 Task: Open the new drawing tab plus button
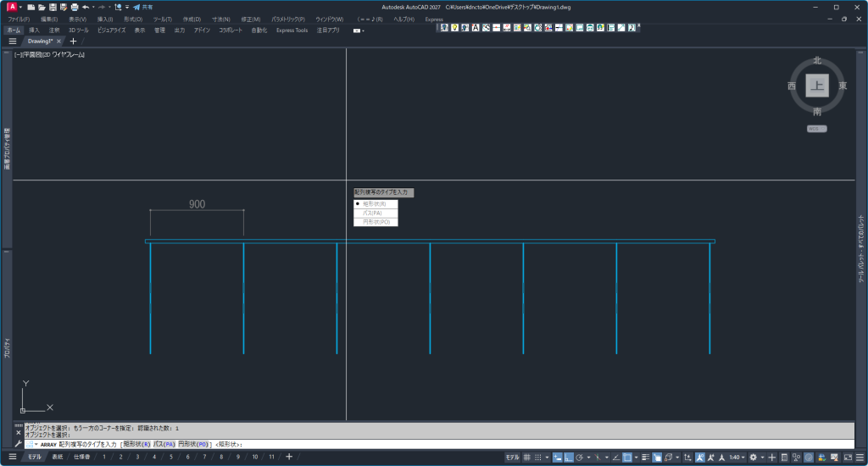coord(73,41)
